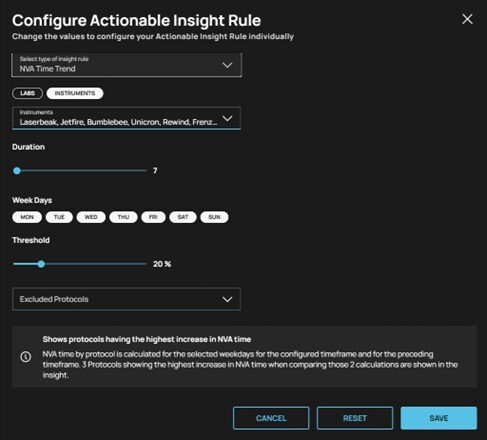Switch to the LABS tab
This screenshot has width=487, height=440.
point(27,93)
